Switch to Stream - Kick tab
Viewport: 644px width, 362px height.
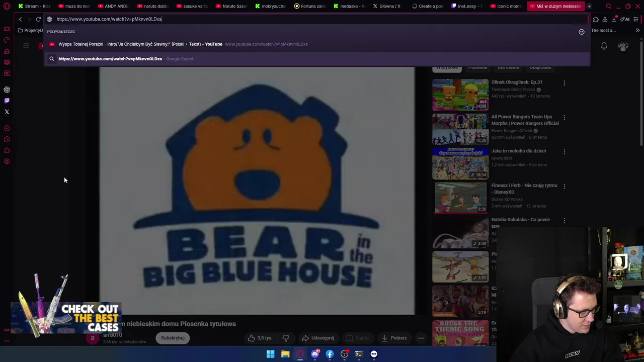pyautogui.click(x=35, y=6)
